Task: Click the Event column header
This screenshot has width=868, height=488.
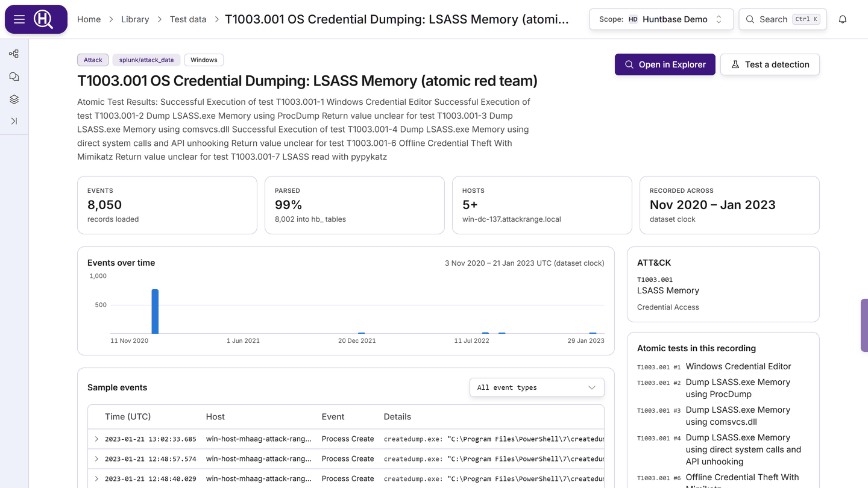Action: click(x=333, y=417)
